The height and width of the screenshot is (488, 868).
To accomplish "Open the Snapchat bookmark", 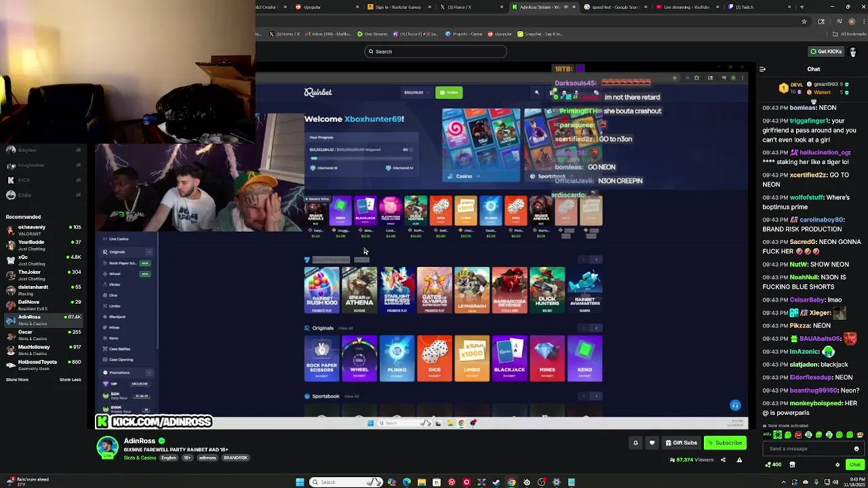I will pyautogui.click(x=540, y=34).
